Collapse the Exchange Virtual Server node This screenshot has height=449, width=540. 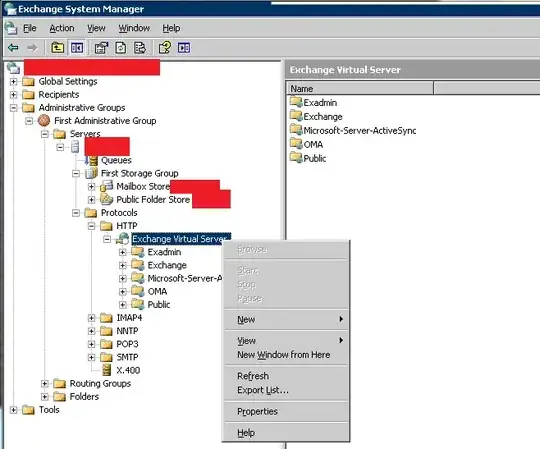coord(107,239)
